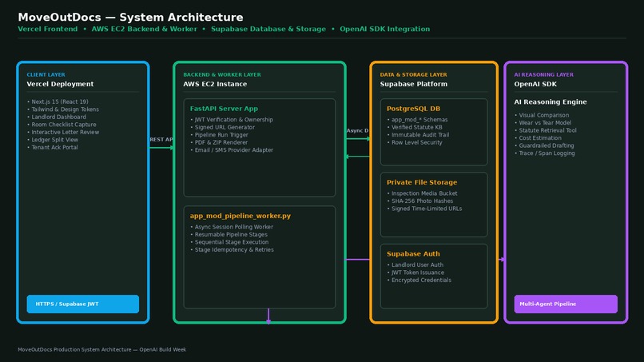Click 'Async Session Polling Worker' bullet
The height and width of the screenshot is (362, 644).
coord(232,227)
